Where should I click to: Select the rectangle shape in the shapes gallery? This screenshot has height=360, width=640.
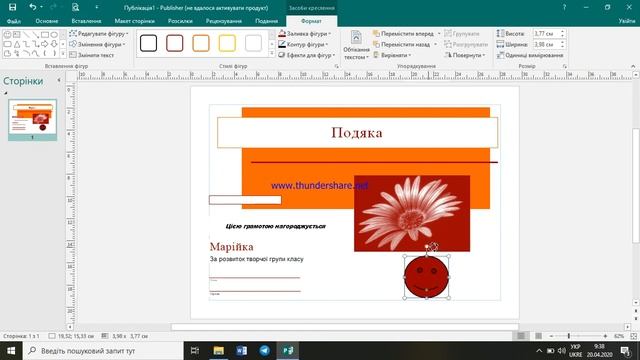(x=45, y=35)
